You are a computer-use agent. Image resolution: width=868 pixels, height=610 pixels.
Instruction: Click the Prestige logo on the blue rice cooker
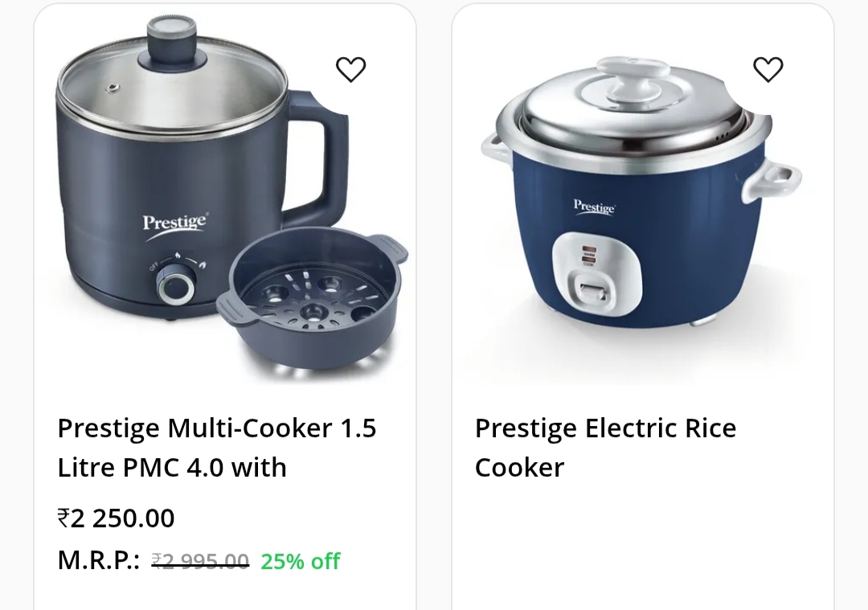tap(594, 207)
